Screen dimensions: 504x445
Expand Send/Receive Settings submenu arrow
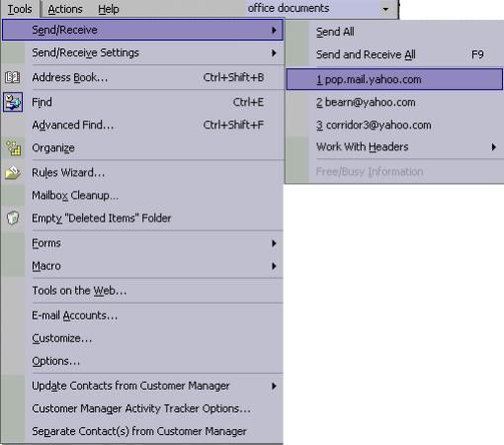tap(274, 52)
